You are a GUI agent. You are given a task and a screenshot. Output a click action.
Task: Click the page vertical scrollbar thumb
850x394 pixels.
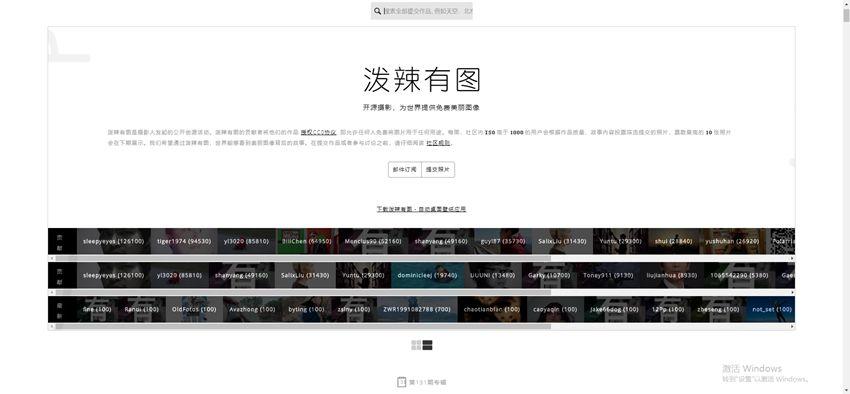click(846, 15)
